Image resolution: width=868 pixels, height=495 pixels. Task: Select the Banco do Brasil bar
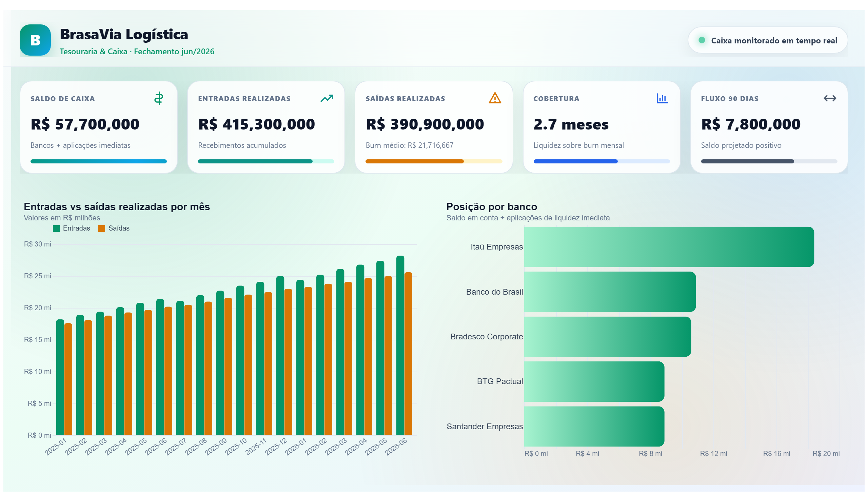click(610, 292)
